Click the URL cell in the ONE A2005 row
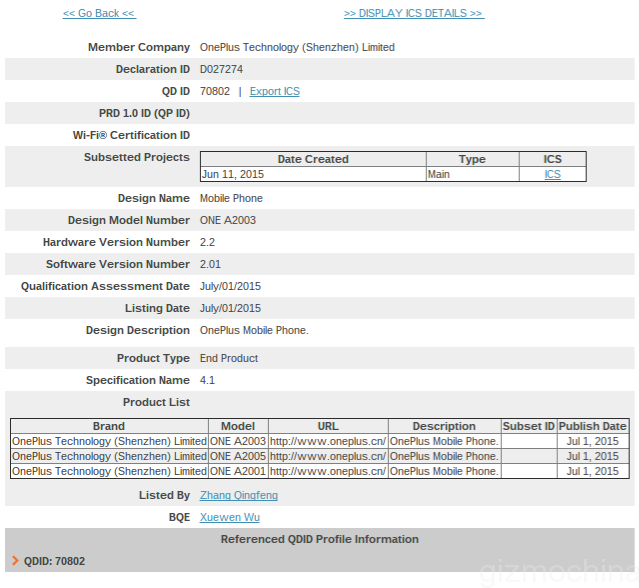639x588 pixels. [328, 456]
